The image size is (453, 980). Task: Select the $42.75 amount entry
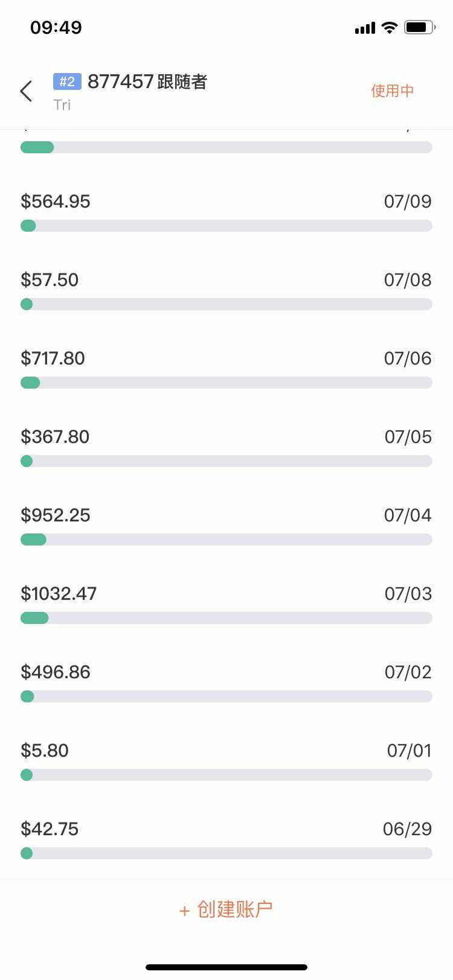50,829
